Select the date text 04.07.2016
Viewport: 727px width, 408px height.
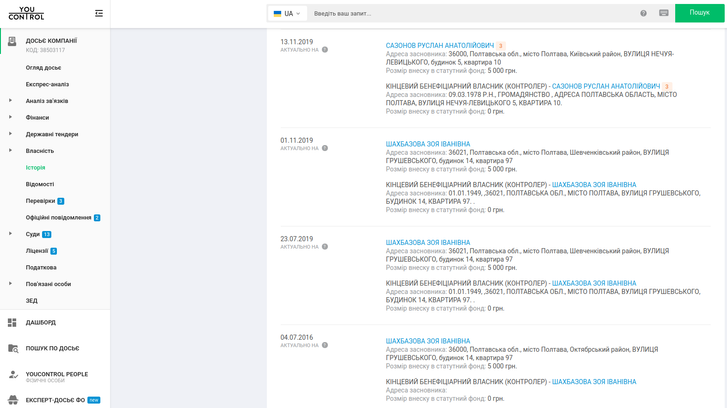click(x=296, y=338)
